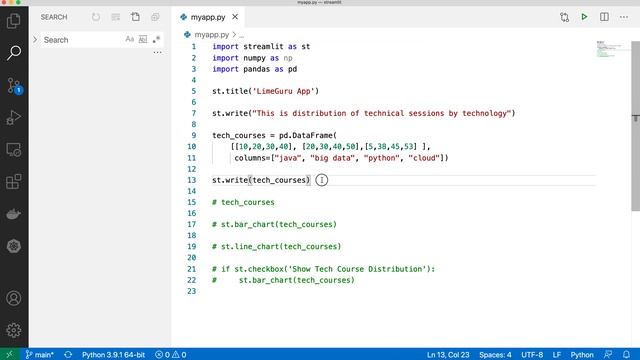Click the commented st.bar_chart line 17

point(274,224)
